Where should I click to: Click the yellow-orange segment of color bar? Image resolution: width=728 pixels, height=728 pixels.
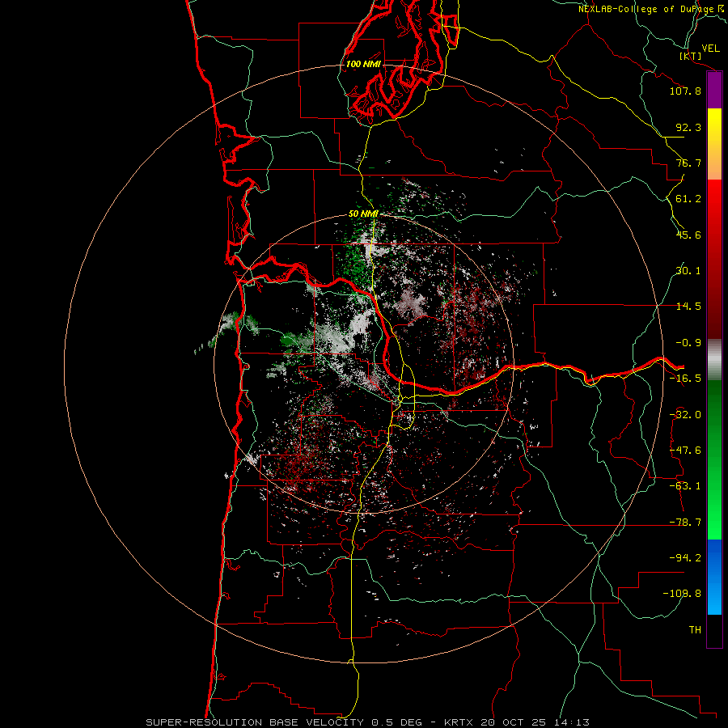coord(714,144)
